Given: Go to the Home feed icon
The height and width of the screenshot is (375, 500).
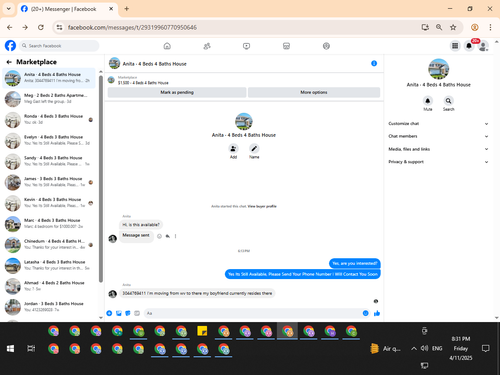Looking at the screenshot, I should click(x=167, y=46).
